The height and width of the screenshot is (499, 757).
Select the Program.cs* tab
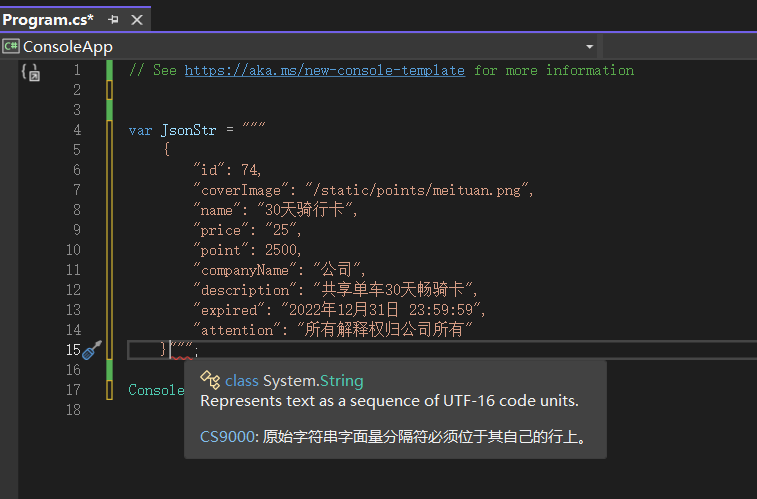pos(48,20)
